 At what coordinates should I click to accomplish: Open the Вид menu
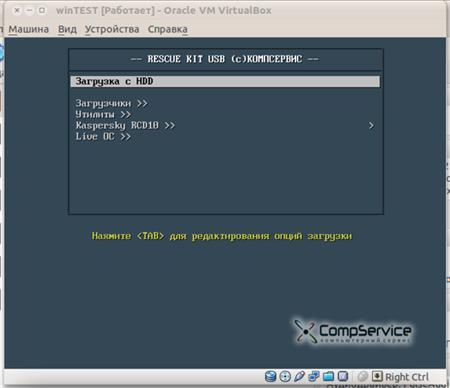(67, 29)
